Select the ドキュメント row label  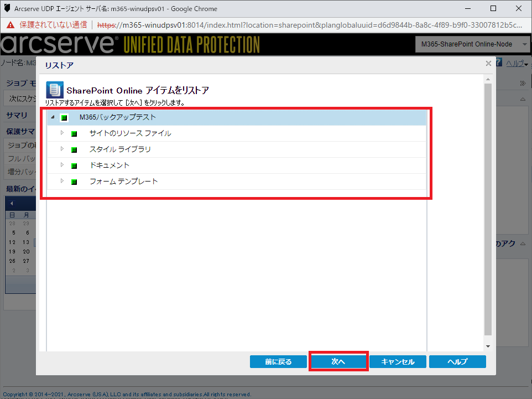click(109, 165)
